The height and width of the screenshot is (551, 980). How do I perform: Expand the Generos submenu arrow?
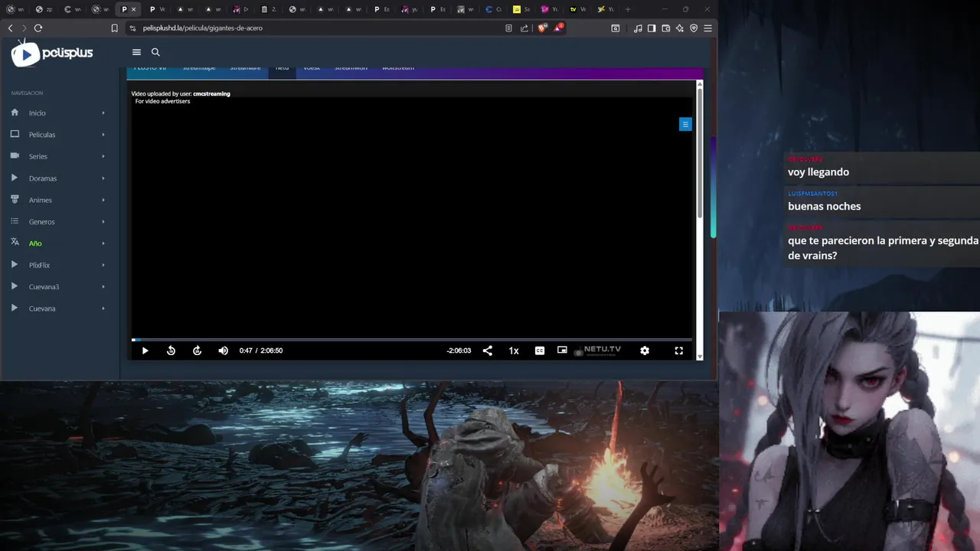(x=103, y=222)
